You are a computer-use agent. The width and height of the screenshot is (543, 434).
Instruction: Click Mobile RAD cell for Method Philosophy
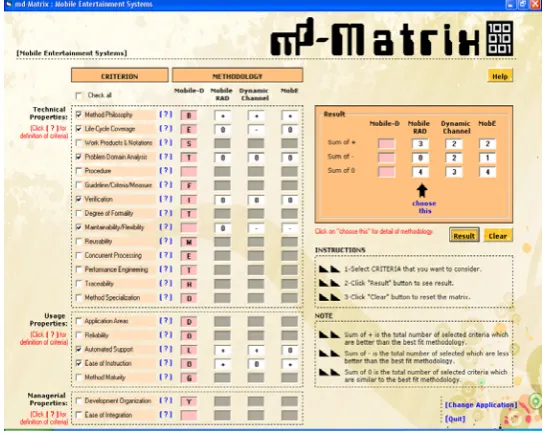pos(222,116)
